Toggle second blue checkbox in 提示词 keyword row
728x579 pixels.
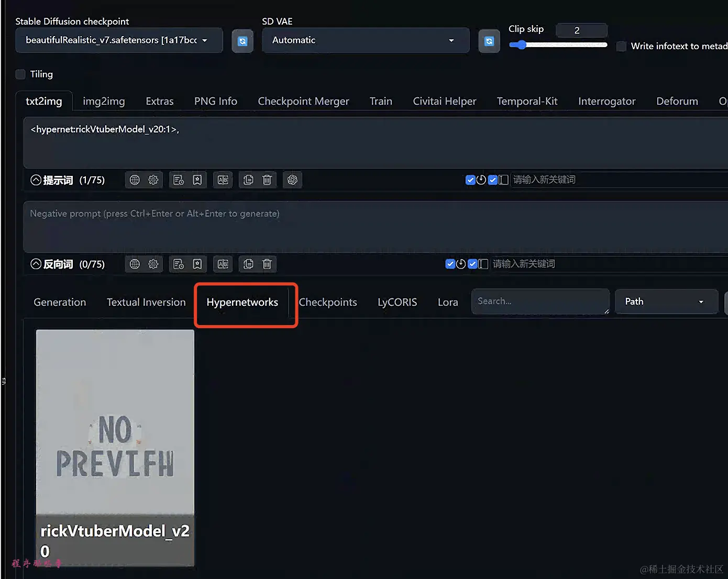coord(493,180)
